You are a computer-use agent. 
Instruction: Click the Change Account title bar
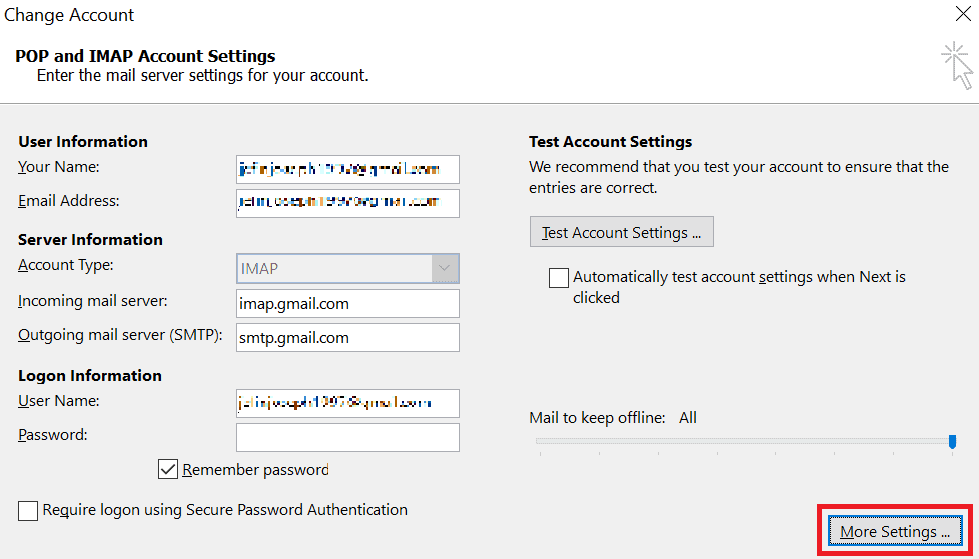click(x=400, y=15)
